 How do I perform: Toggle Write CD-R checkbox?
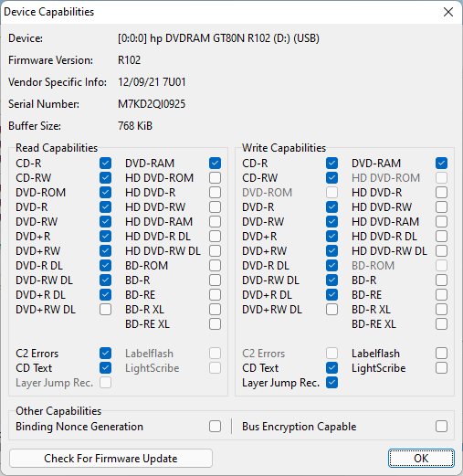pyautogui.click(x=331, y=163)
